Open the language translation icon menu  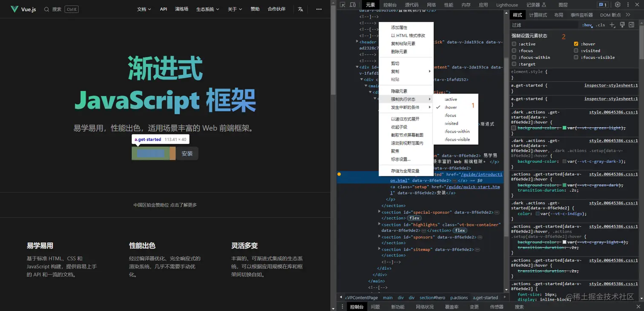click(300, 9)
